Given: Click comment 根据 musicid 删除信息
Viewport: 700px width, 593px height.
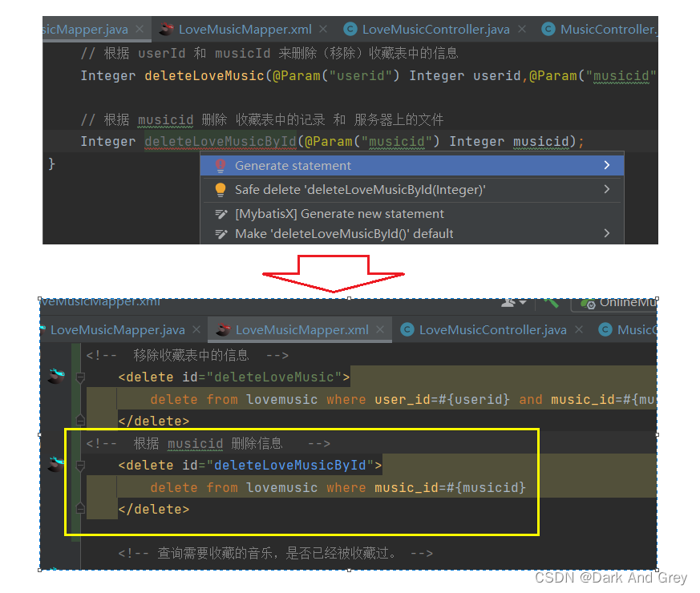Looking at the screenshot, I should pyautogui.click(x=208, y=443).
